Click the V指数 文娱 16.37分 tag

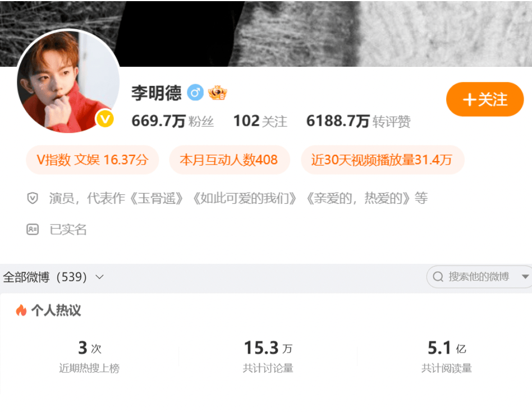click(92, 160)
